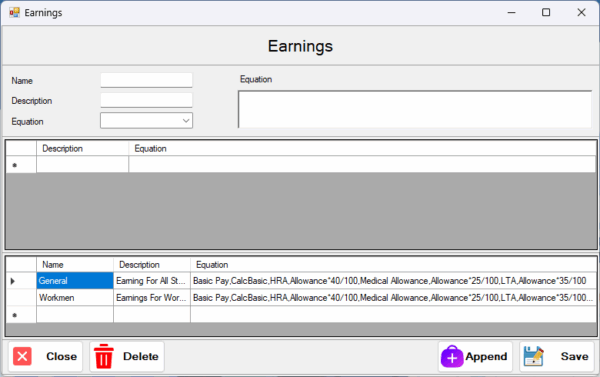This screenshot has height=377, width=600.
Task: Click the Name column header in bottom grid
Action: coord(75,264)
